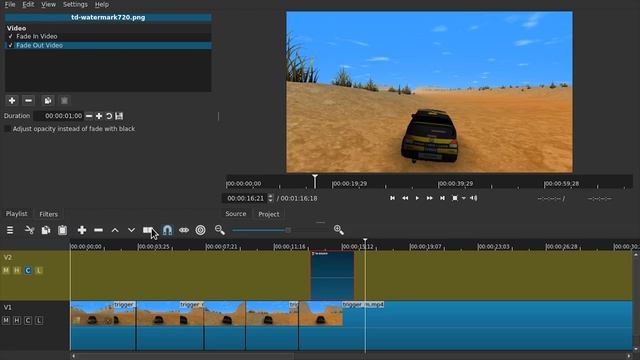Click the timeline Ripple Delete minus icon
Screen dimensions: 640x360
click(98, 230)
